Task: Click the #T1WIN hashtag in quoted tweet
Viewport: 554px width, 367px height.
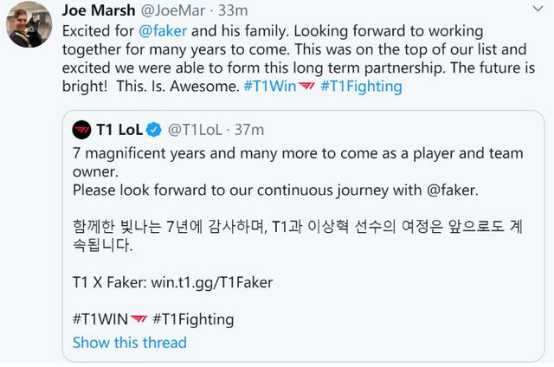Action: pyautogui.click(x=100, y=319)
